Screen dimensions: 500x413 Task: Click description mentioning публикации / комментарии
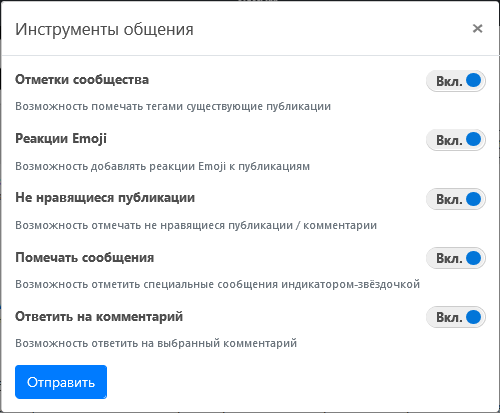(x=196, y=225)
